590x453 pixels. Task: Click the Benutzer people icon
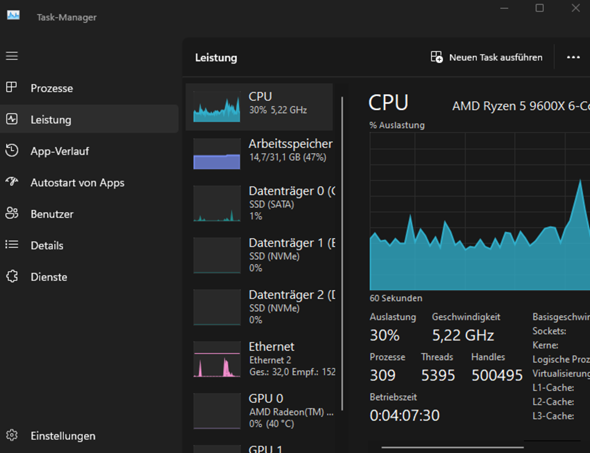point(12,213)
